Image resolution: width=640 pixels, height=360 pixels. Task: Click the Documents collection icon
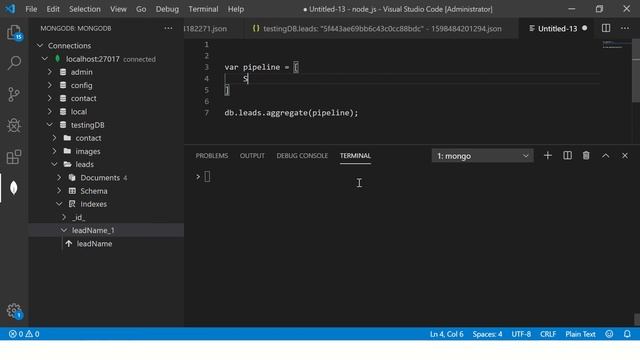(72, 178)
